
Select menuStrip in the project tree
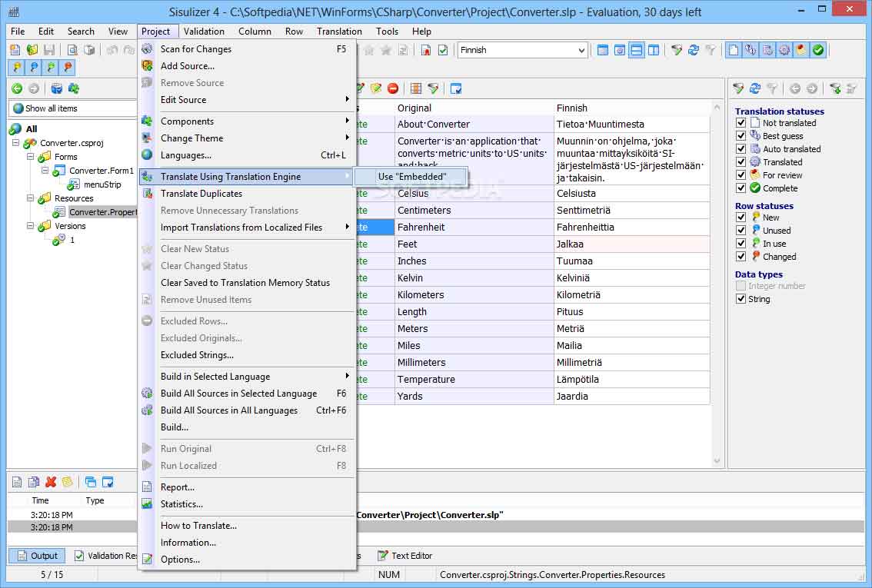[x=102, y=184]
